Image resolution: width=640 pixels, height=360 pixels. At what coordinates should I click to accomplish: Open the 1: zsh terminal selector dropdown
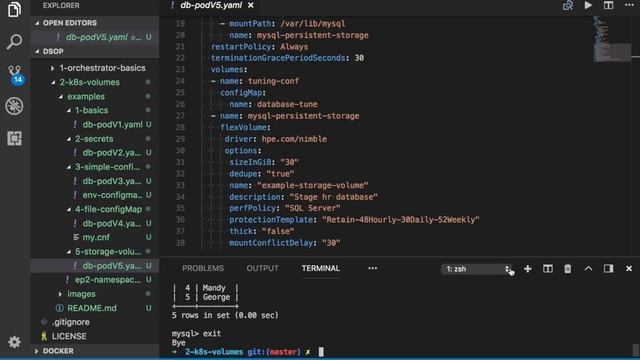[x=477, y=269]
